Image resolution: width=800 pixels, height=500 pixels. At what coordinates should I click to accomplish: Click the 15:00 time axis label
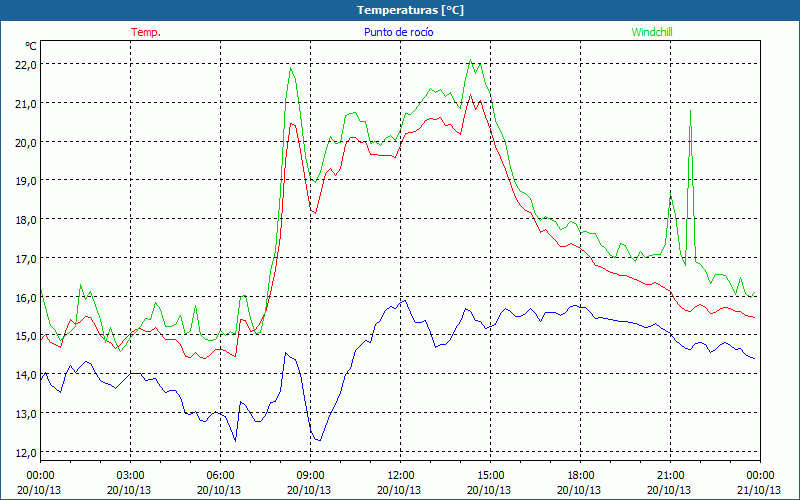pyautogui.click(x=490, y=475)
